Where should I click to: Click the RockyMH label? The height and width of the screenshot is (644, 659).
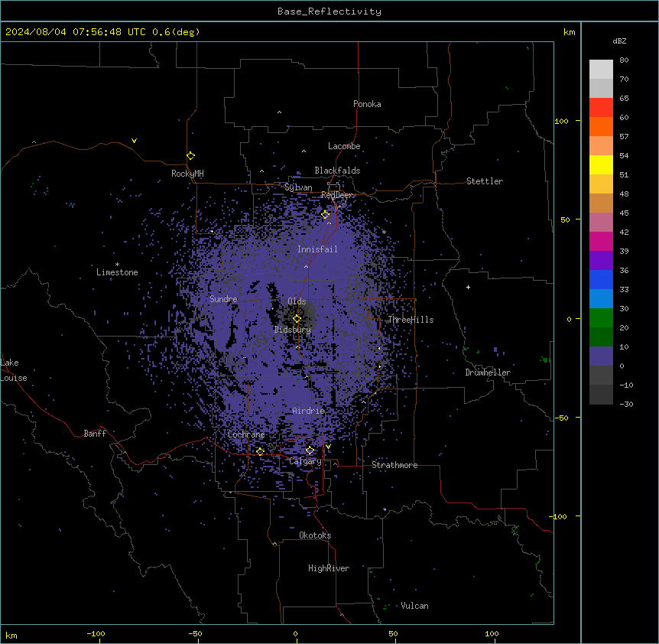[187, 173]
